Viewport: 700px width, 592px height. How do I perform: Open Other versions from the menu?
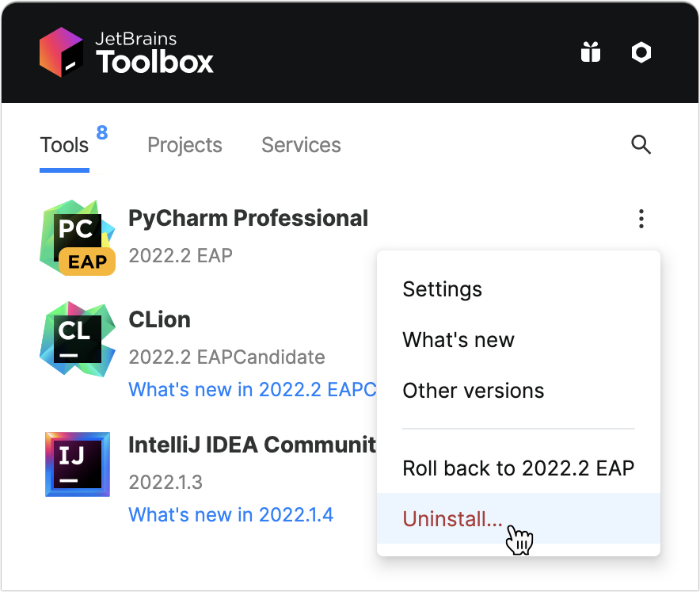tap(473, 390)
